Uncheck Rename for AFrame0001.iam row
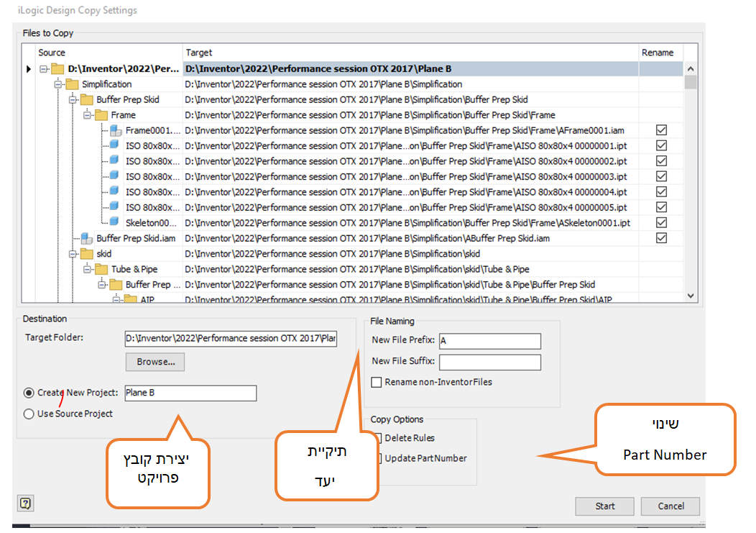 (661, 130)
